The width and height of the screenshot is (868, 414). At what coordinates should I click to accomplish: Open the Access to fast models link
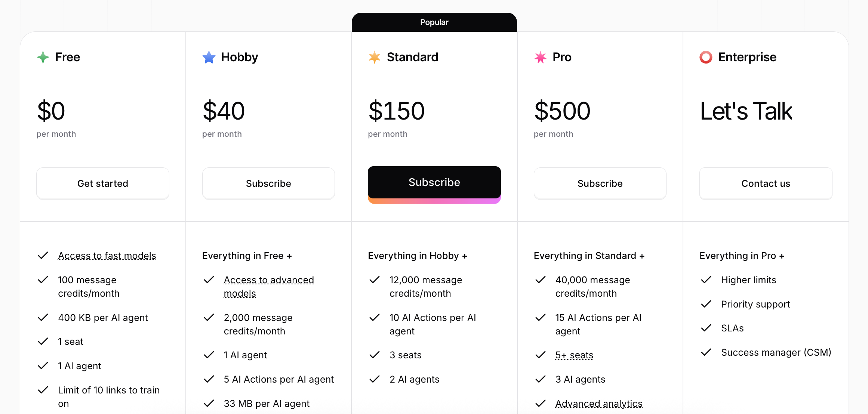point(107,256)
